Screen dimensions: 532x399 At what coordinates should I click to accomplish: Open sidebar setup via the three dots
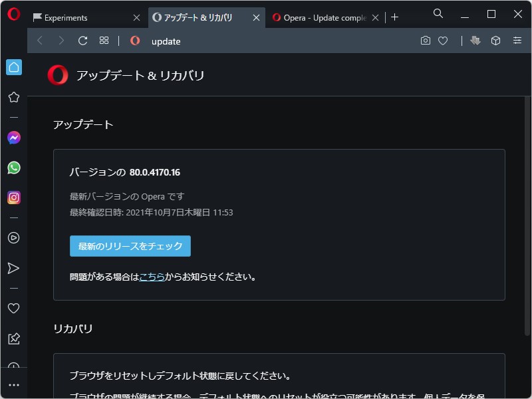13,384
